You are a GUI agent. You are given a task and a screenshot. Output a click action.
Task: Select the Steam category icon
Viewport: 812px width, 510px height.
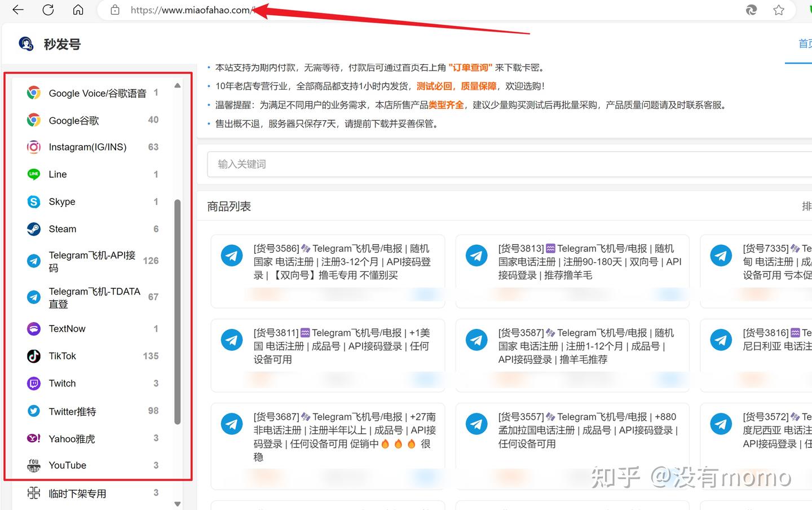[x=33, y=228]
